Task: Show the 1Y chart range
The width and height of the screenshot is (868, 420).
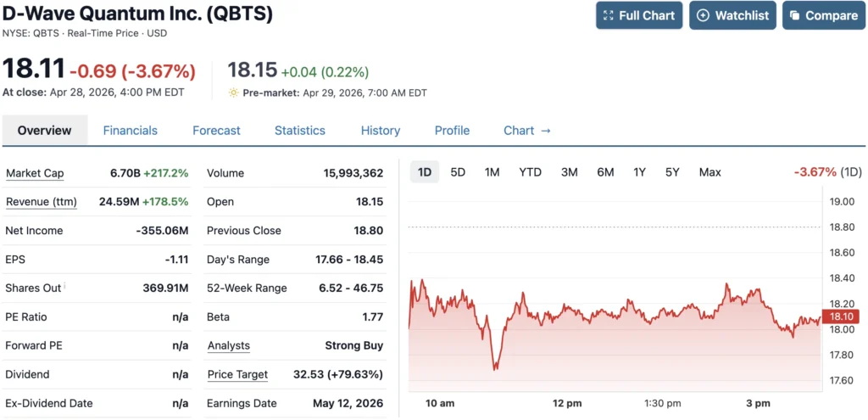Action: click(x=639, y=172)
